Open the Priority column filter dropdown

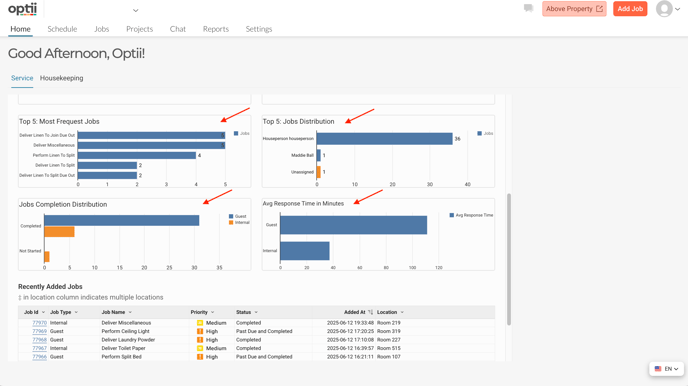pyautogui.click(x=212, y=312)
